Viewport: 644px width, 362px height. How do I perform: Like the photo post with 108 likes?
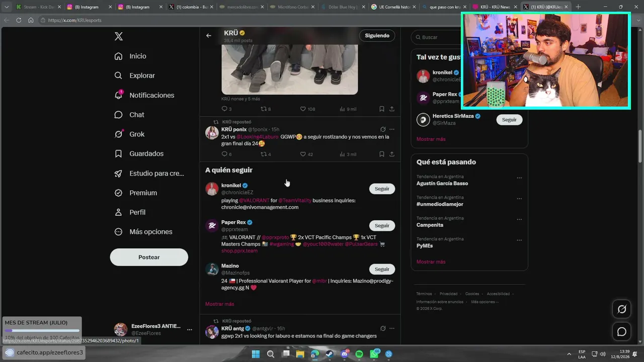[x=307, y=109]
